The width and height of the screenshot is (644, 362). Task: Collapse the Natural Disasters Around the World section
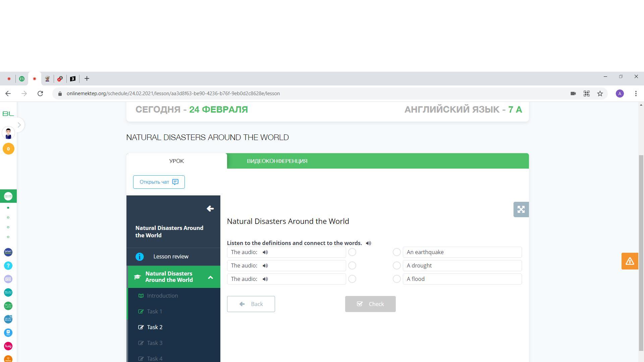coord(210,277)
